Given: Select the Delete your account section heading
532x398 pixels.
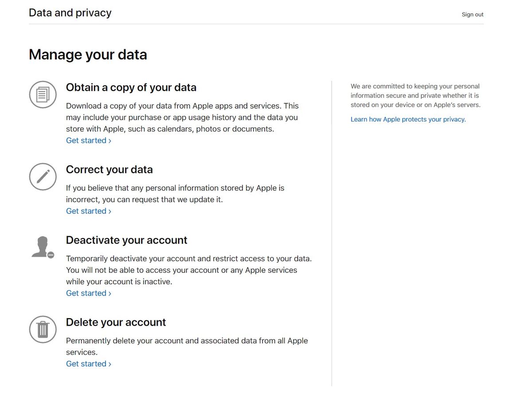Looking at the screenshot, I should [x=116, y=322].
